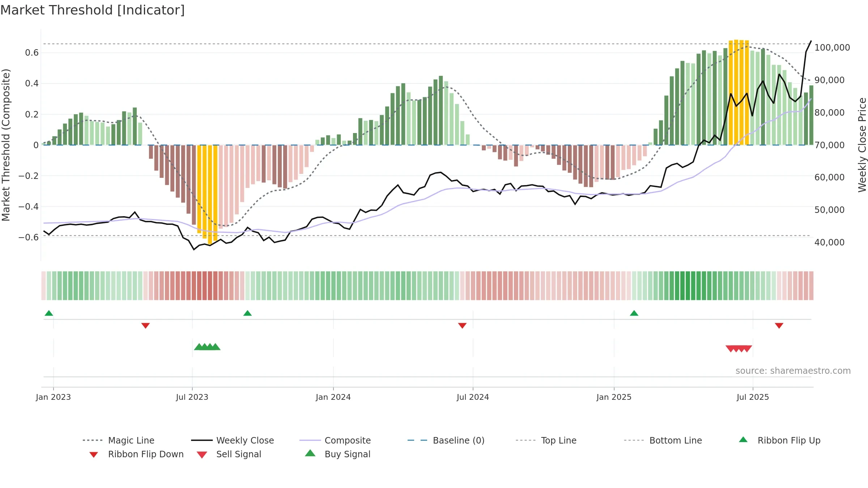
Task: Click the green Ribbon Flip Up marker near Sep 2023
Action: (x=247, y=313)
